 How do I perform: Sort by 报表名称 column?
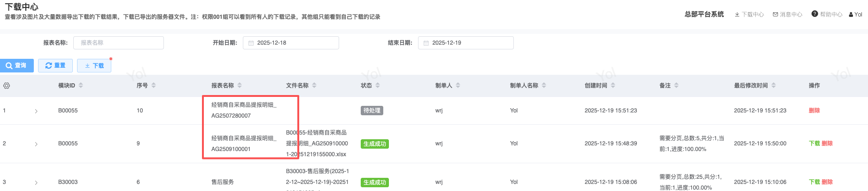[240, 86]
